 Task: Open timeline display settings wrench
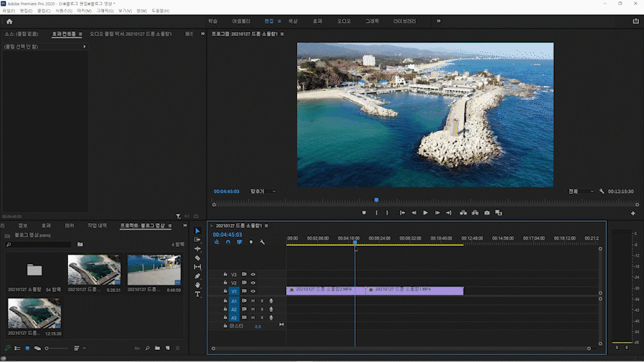coord(263,242)
